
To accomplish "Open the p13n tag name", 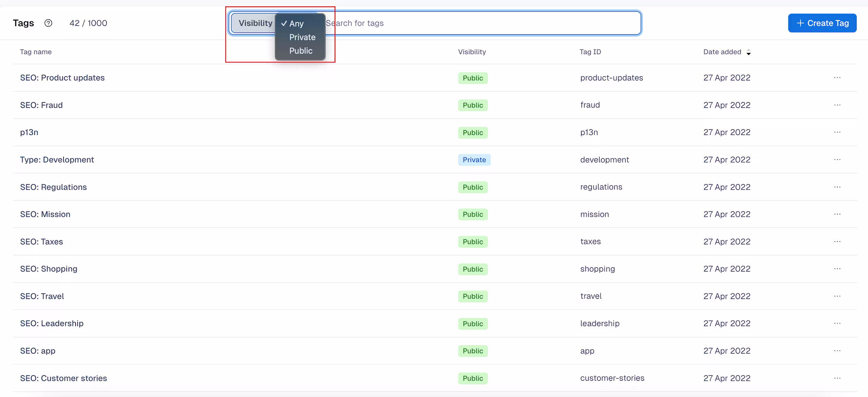I will click(x=29, y=132).
